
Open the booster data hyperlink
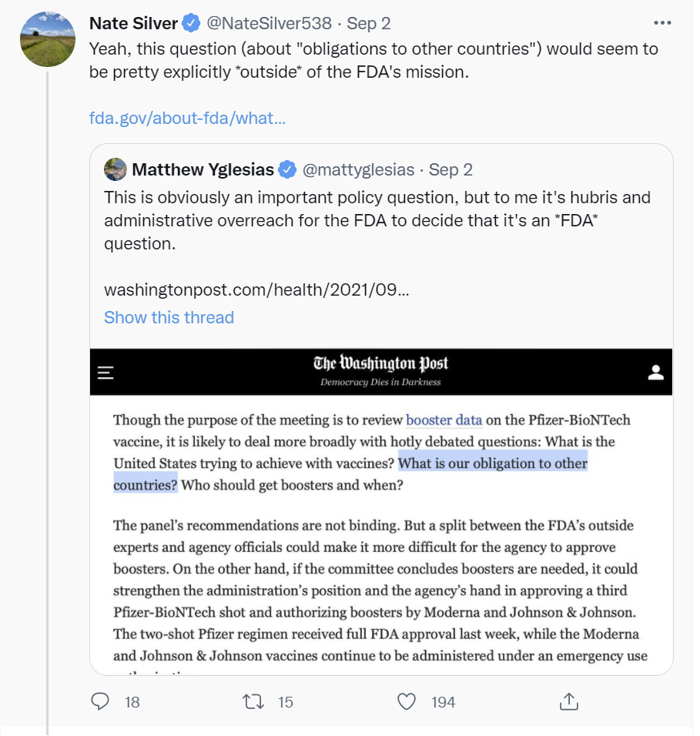click(x=444, y=420)
